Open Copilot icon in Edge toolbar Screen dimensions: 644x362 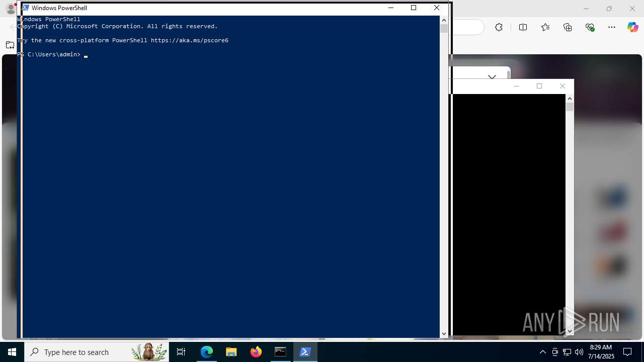coord(632,27)
